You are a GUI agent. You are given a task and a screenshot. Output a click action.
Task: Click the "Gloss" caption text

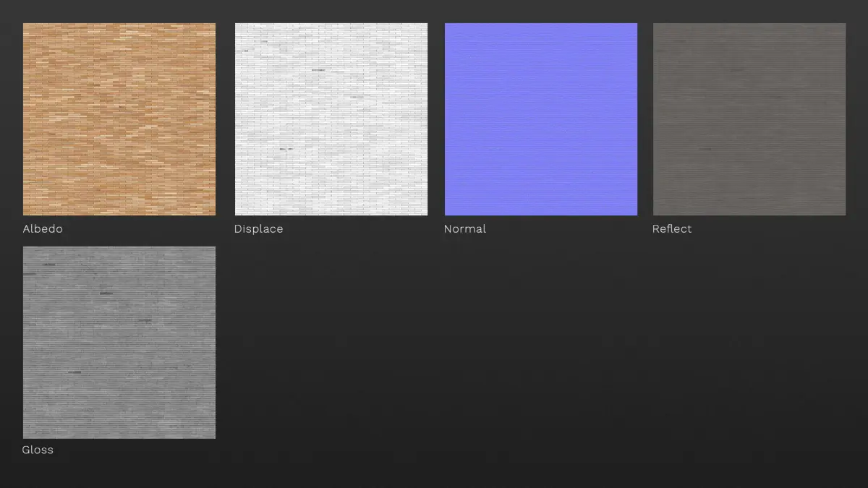click(x=38, y=450)
